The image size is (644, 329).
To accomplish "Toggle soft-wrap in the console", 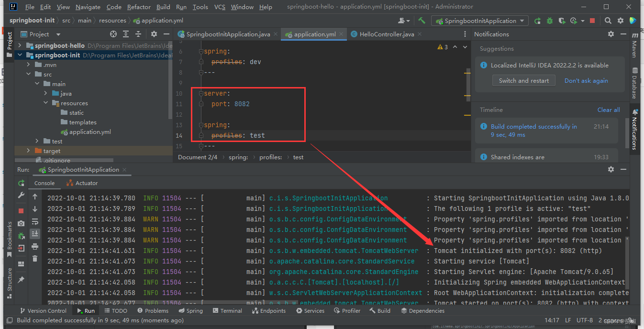I will [35, 221].
